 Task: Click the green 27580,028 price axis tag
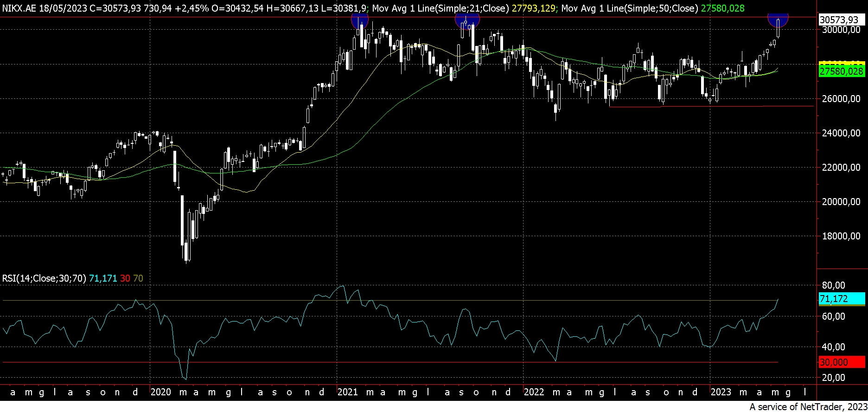tap(842, 71)
